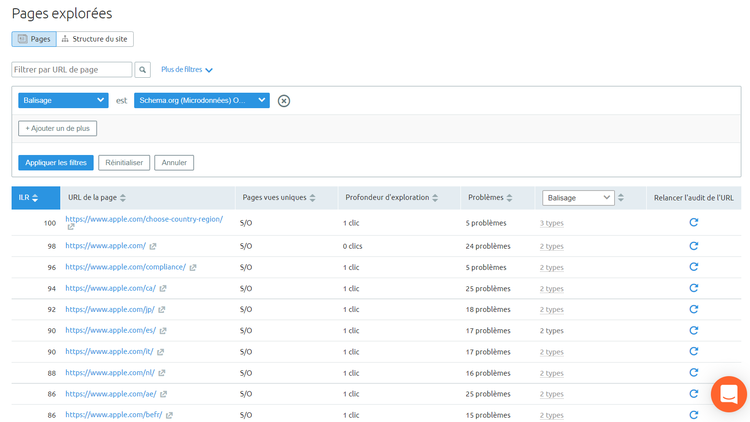The image size is (750, 422).
Task: Click 18 problèmes in the /jp/ row
Action: tap(488, 310)
